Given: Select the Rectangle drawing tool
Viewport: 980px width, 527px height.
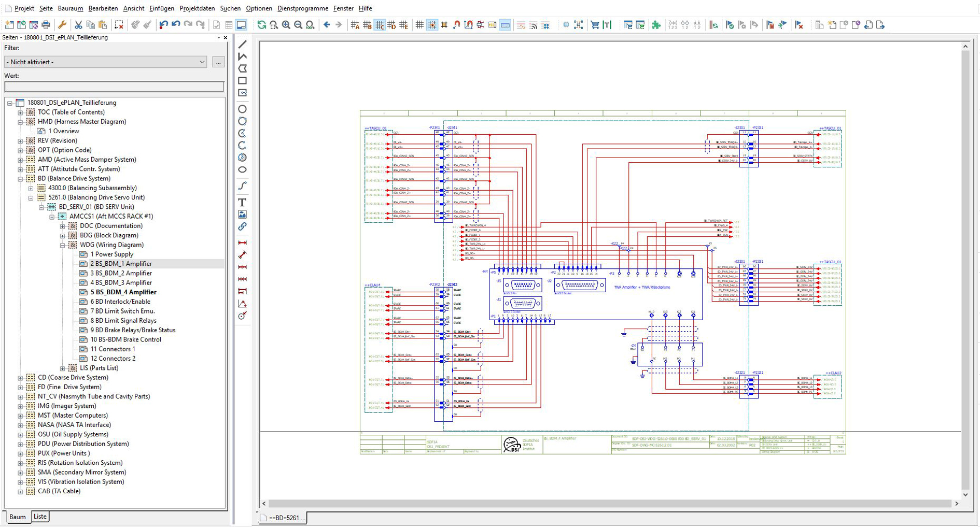Looking at the screenshot, I should pyautogui.click(x=242, y=81).
